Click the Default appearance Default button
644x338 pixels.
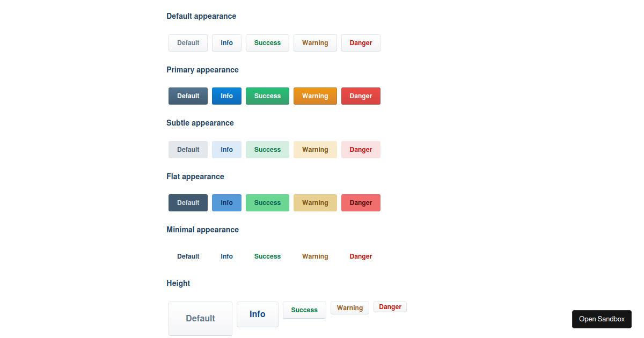coord(188,43)
